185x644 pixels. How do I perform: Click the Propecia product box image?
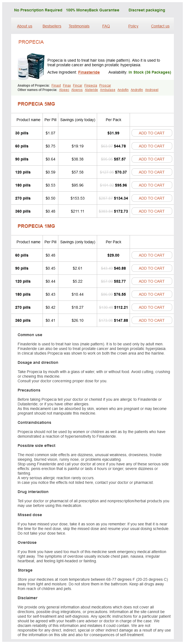coord(31,66)
